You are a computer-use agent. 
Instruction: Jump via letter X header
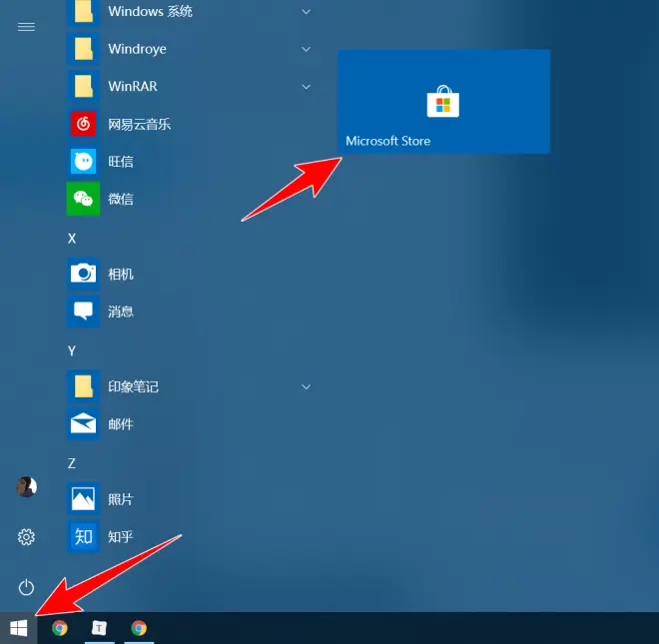72,239
